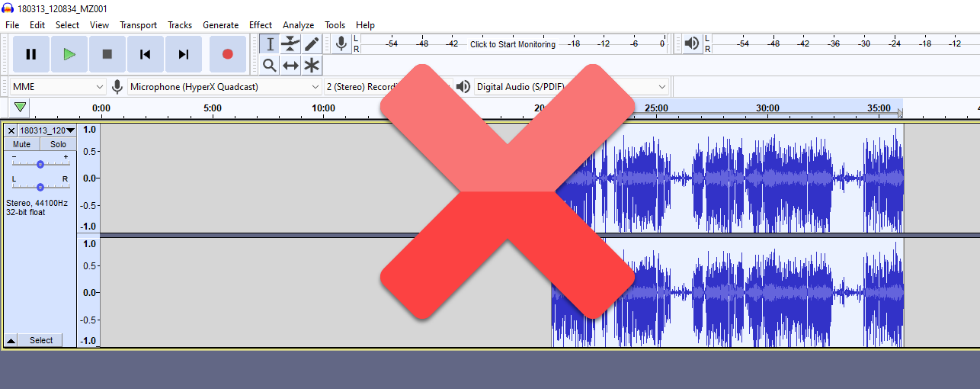Click the playback meter speaker icon
The image size is (980, 389).
(691, 43)
